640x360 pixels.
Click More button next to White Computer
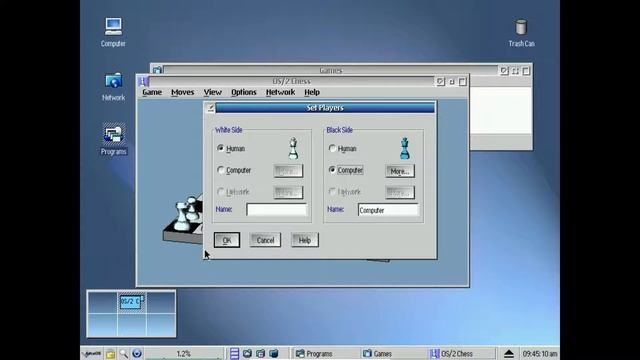point(288,171)
